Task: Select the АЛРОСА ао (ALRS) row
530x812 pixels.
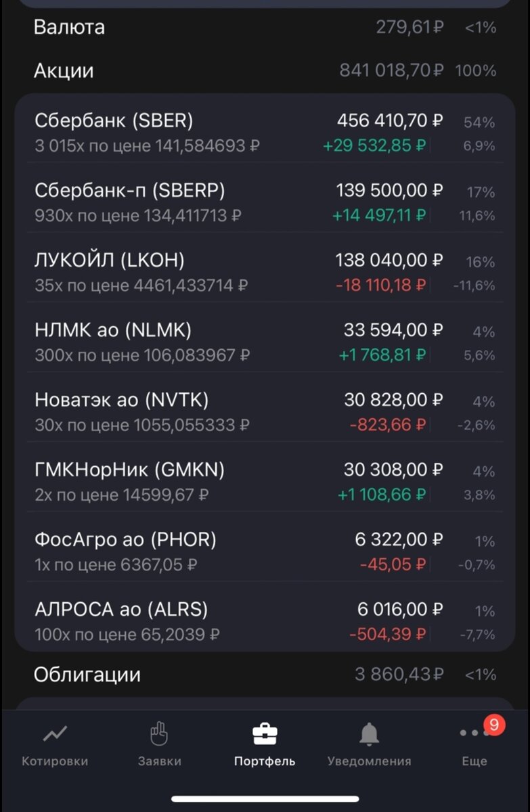Action: [265, 621]
